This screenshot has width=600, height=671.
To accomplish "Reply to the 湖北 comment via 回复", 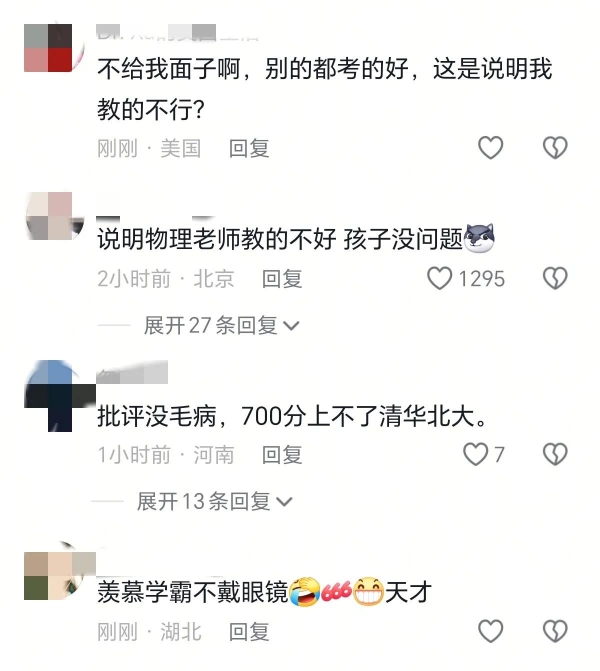I will coord(249,632).
